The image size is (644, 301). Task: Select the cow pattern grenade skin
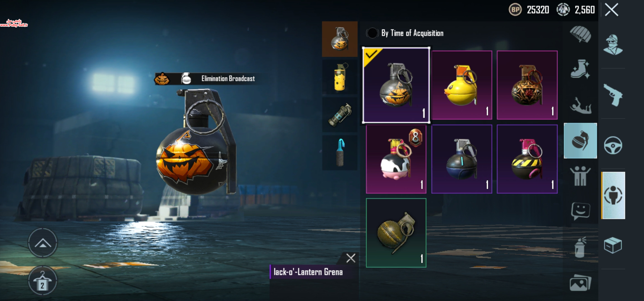(x=396, y=159)
